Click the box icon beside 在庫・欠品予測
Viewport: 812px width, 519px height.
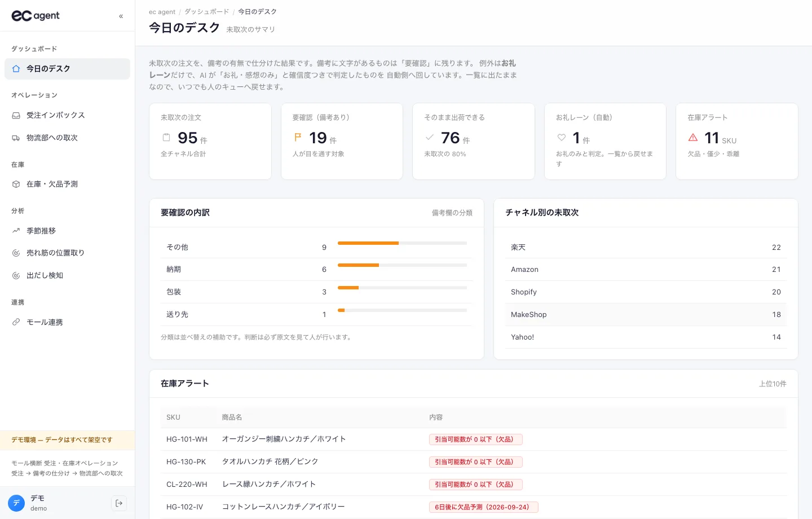pos(16,184)
